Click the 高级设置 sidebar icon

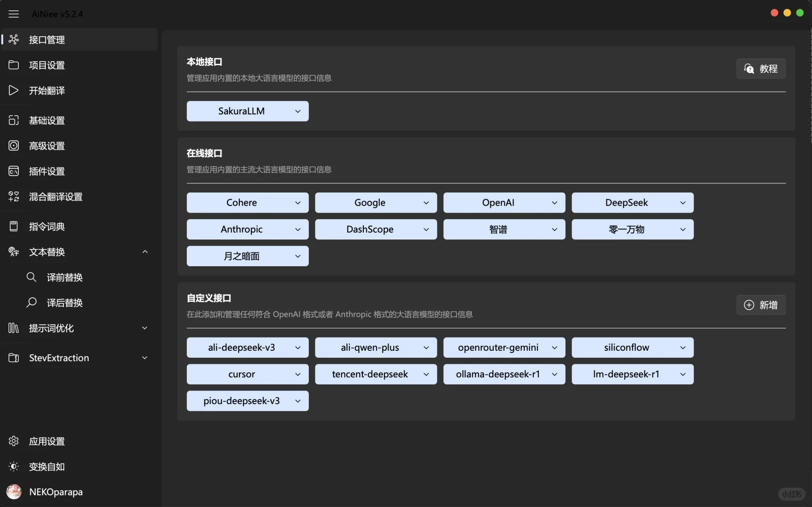14,146
